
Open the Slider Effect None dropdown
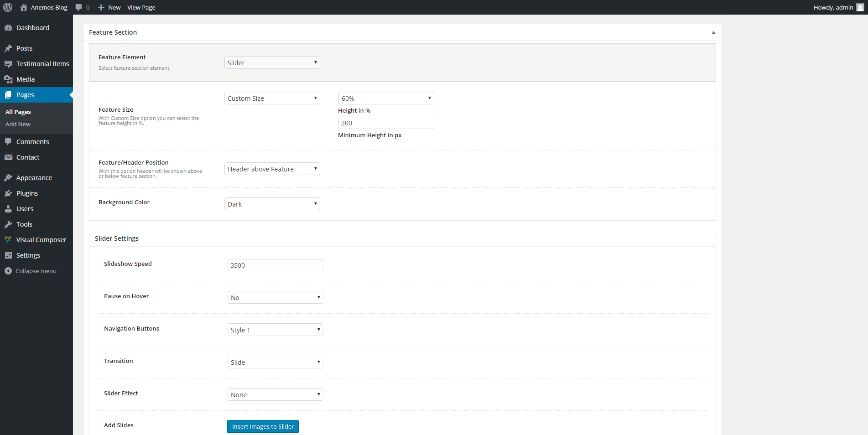[x=275, y=394]
